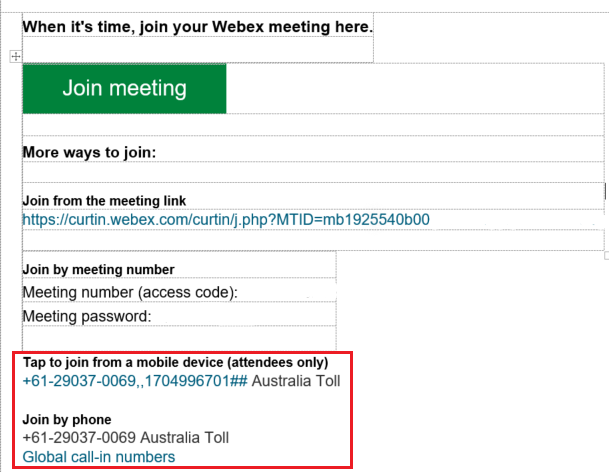Click the "Tap to join from a mobile device" label
The height and width of the screenshot is (472, 609).
(175, 362)
